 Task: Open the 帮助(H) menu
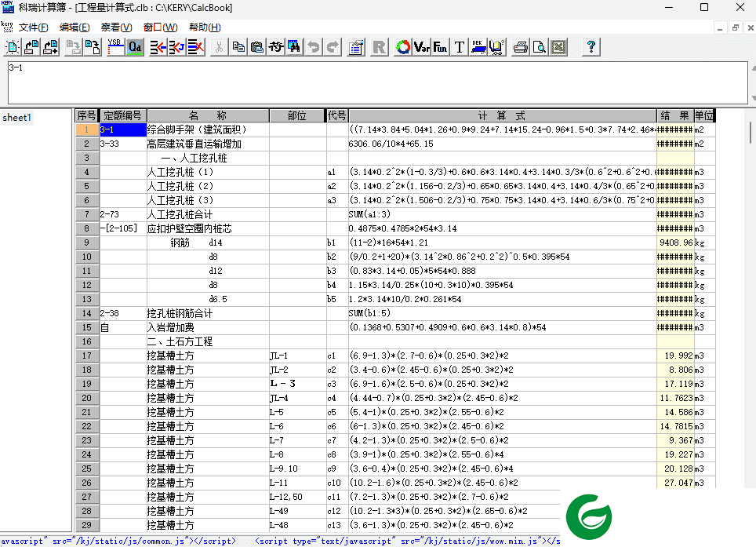(205, 27)
